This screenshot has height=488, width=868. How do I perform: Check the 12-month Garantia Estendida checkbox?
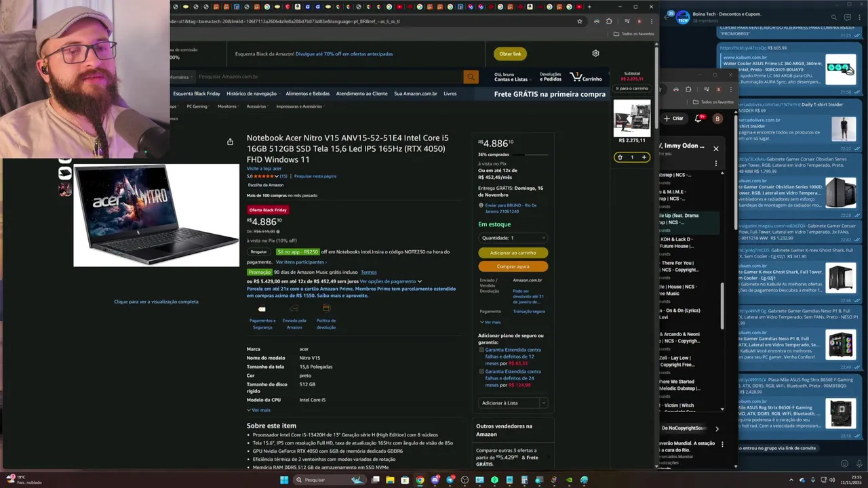coord(481,350)
